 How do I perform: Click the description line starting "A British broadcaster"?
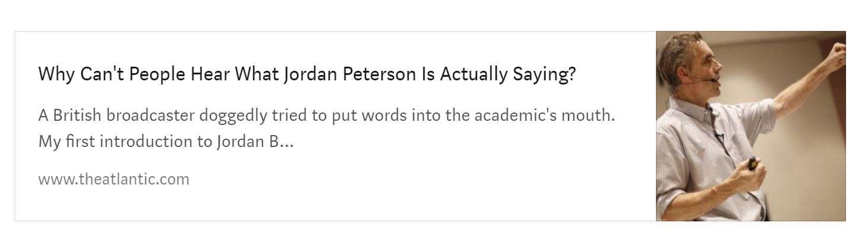pyautogui.click(x=326, y=115)
